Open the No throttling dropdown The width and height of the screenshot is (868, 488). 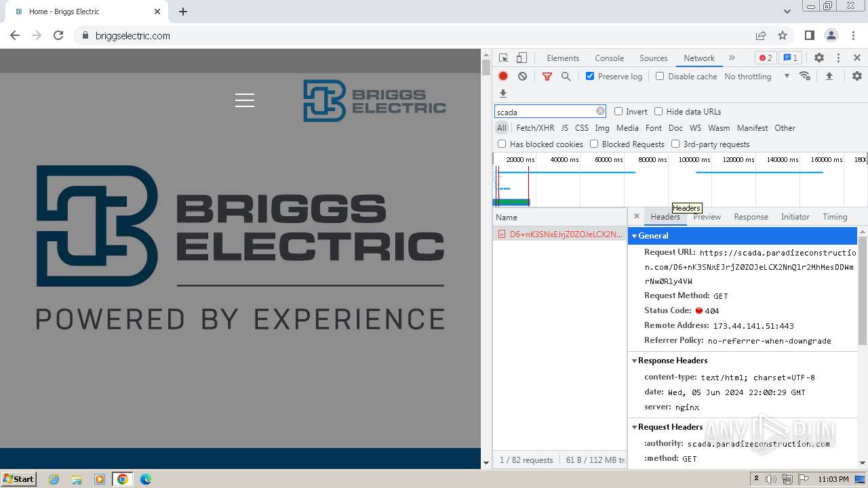point(756,77)
